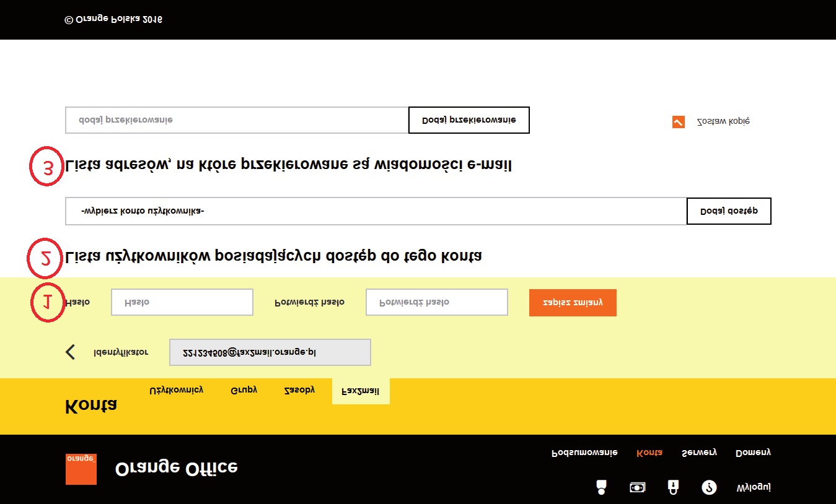Switch to the Użytkownicy tab
This screenshot has height=504, width=836.
(176, 390)
